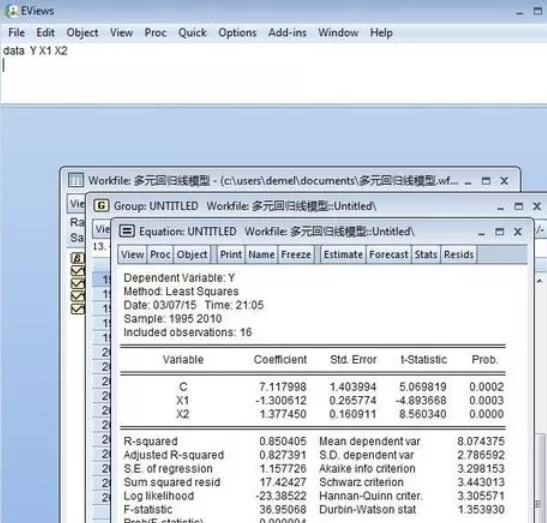Click Name button in Equation toolbar

pos(261,254)
